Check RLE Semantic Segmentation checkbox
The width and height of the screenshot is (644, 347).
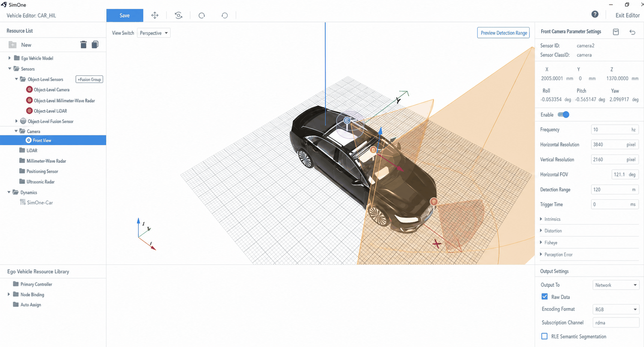544,336
